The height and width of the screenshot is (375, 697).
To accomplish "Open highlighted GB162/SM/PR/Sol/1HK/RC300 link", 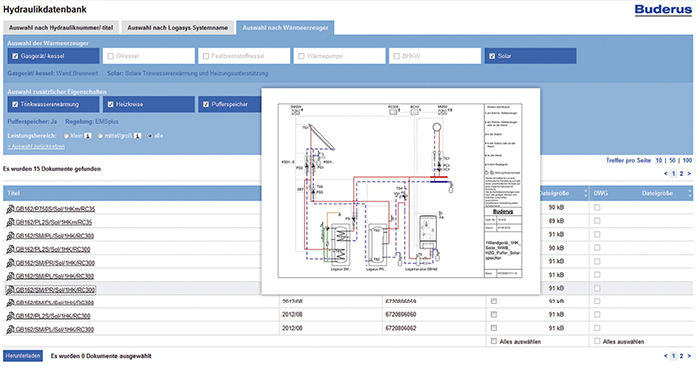I will [55, 290].
